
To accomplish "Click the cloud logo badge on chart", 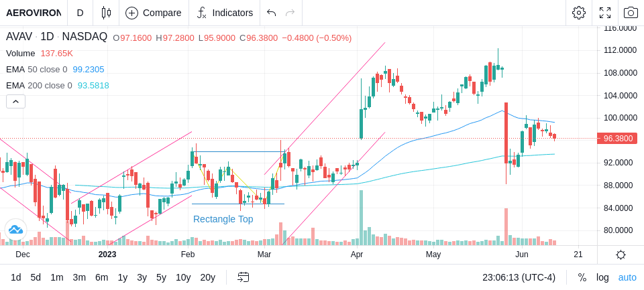I will coord(15,230).
